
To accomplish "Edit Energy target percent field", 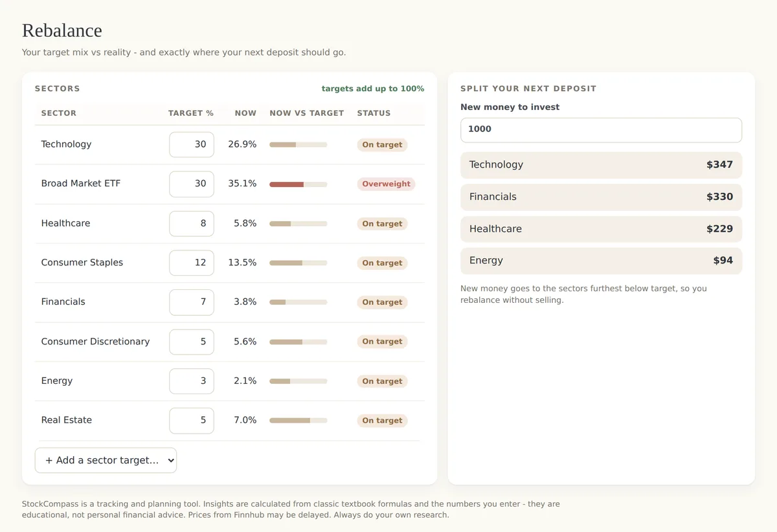I will 192,381.
